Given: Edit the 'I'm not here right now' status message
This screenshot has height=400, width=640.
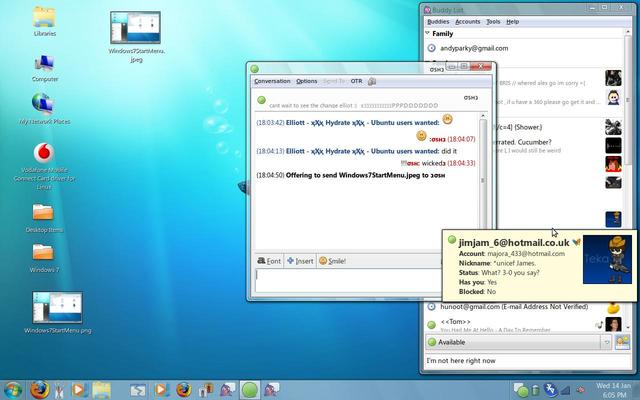Looking at the screenshot, I should pos(527,361).
